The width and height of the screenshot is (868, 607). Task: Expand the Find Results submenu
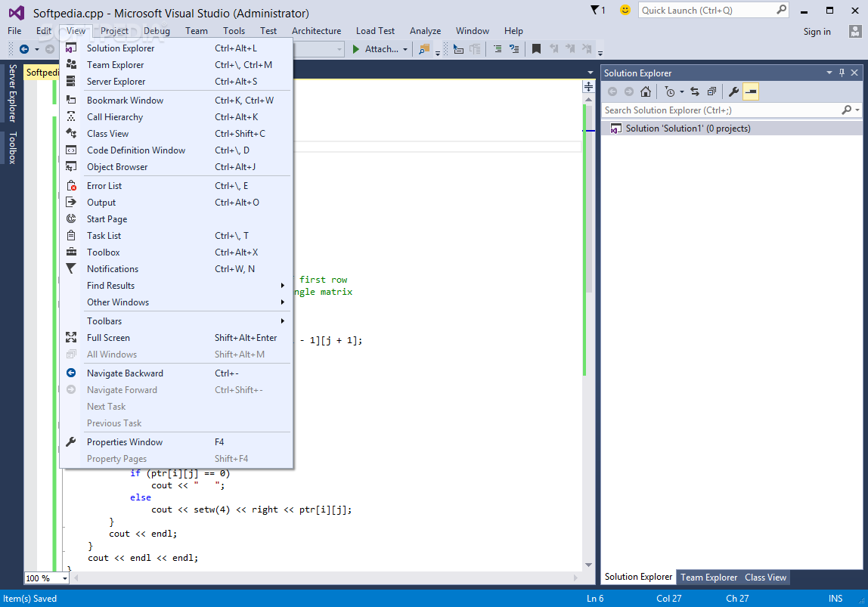tap(176, 285)
